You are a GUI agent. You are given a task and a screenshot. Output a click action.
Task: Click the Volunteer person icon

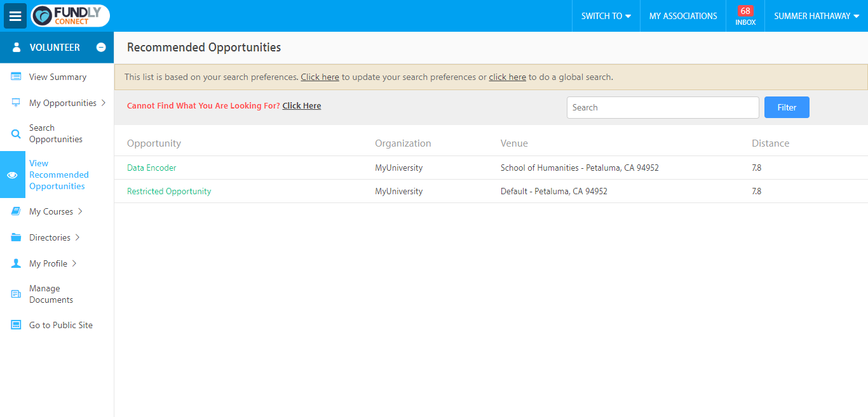point(17,48)
